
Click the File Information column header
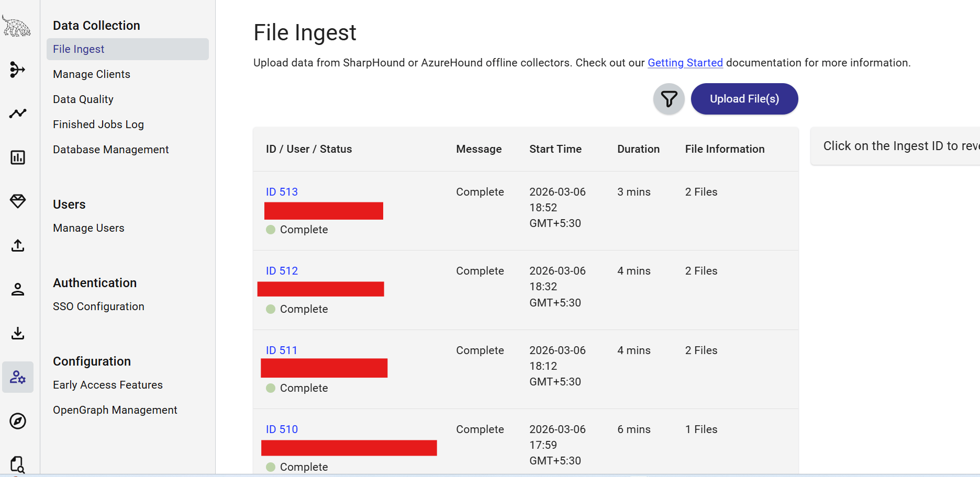(x=725, y=149)
